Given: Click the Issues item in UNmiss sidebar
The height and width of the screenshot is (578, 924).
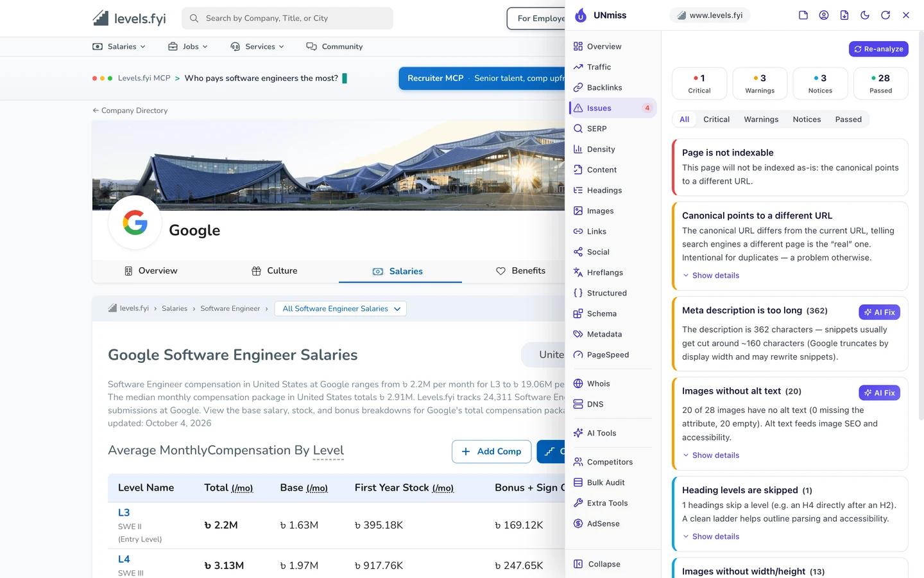Looking at the screenshot, I should 613,108.
